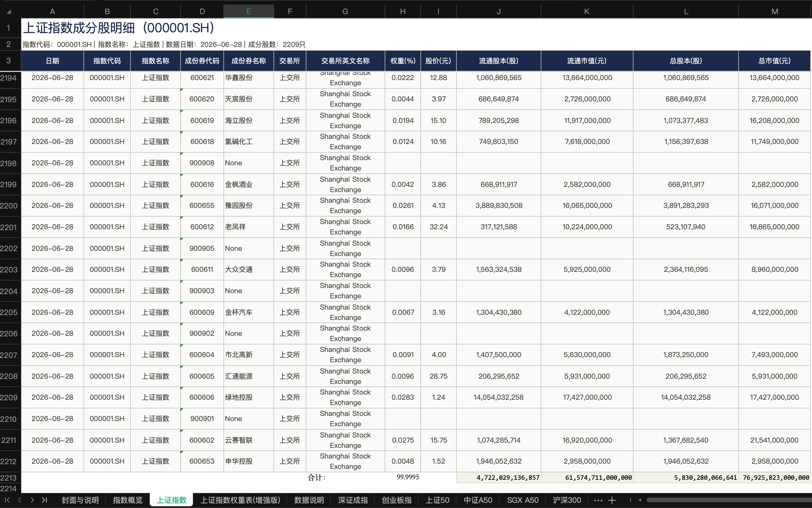Select column E header

pyautogui.click(x=248, y=12)
